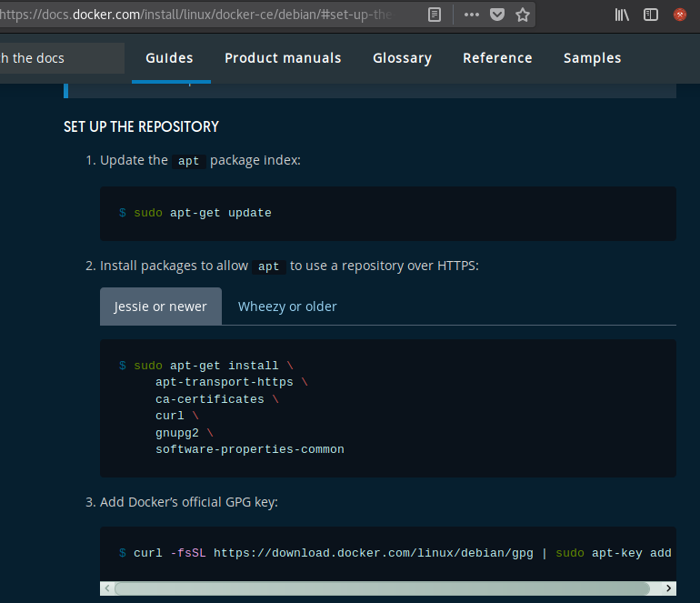Switch to Wheezy or older tab
The width and height of the screenshot is (700, 603).
(x=287, y=307)
